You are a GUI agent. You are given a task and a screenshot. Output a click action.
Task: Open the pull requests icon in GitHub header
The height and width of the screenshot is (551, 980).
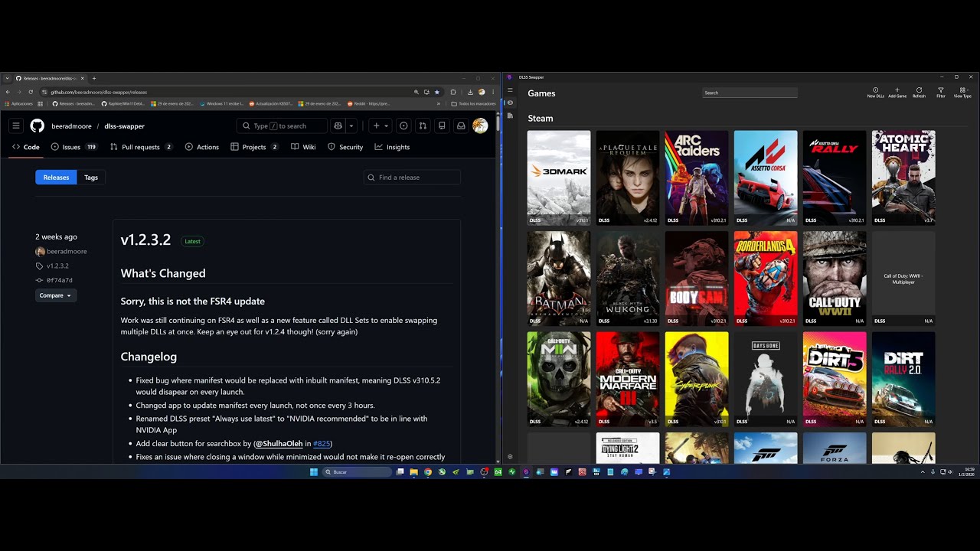(x=423, y=126)
